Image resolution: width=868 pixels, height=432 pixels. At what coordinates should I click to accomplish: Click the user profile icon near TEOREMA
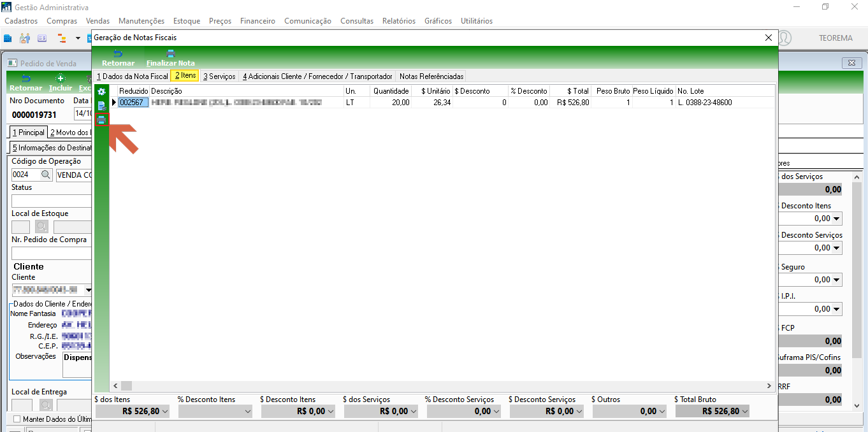click(x=785, y=38)
